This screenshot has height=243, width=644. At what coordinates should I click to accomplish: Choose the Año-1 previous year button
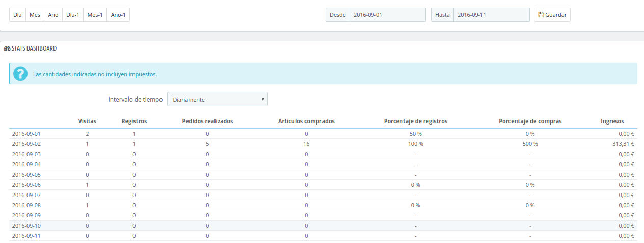[x=118, y=15]
